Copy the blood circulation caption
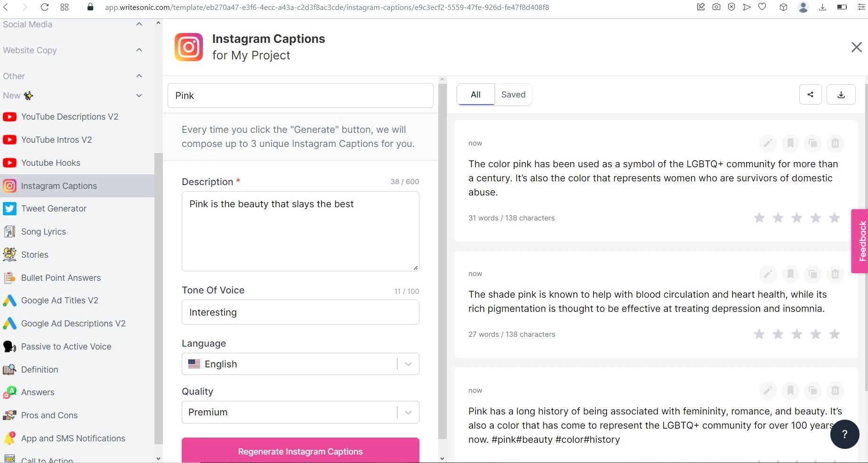This screenshot has width=868, height=463. pos(813,273)
